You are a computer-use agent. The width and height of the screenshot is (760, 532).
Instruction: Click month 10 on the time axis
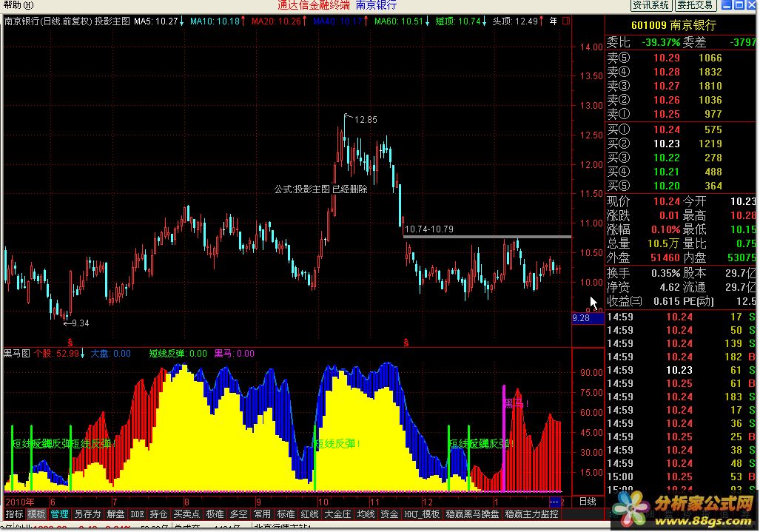pos(323,502)
